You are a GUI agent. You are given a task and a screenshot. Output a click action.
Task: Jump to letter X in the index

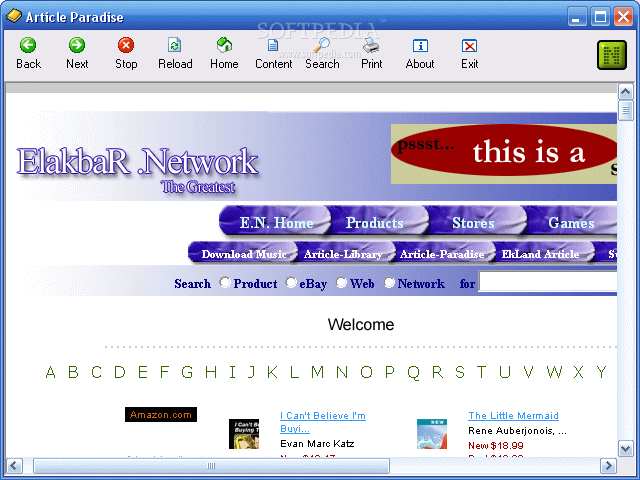tap(578, 372)
